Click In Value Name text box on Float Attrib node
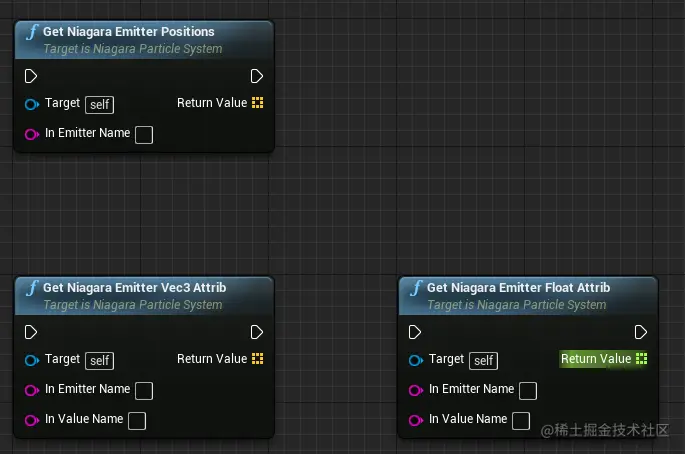Screen dimensions: 685x454 pos(521,421)
